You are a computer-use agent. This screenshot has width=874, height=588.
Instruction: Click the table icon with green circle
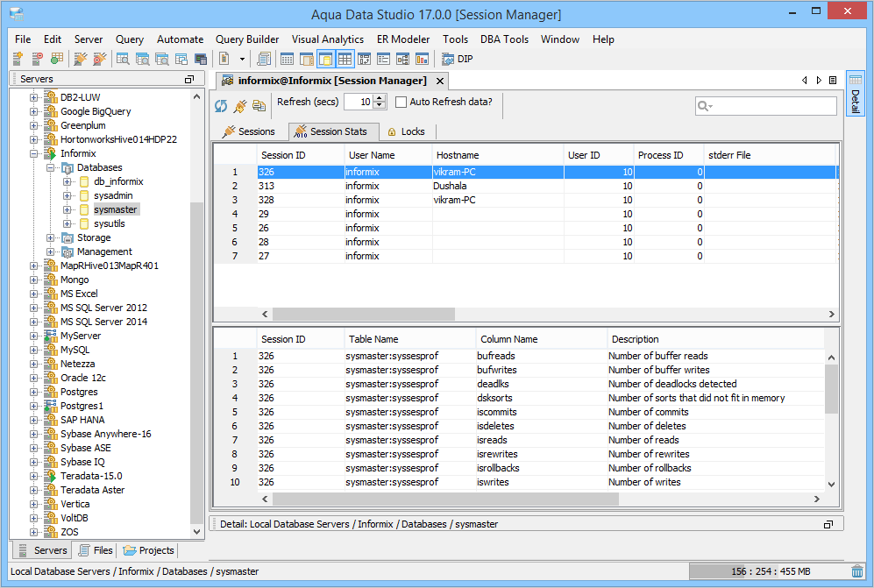pyautogui.click(x=56, y=59)
